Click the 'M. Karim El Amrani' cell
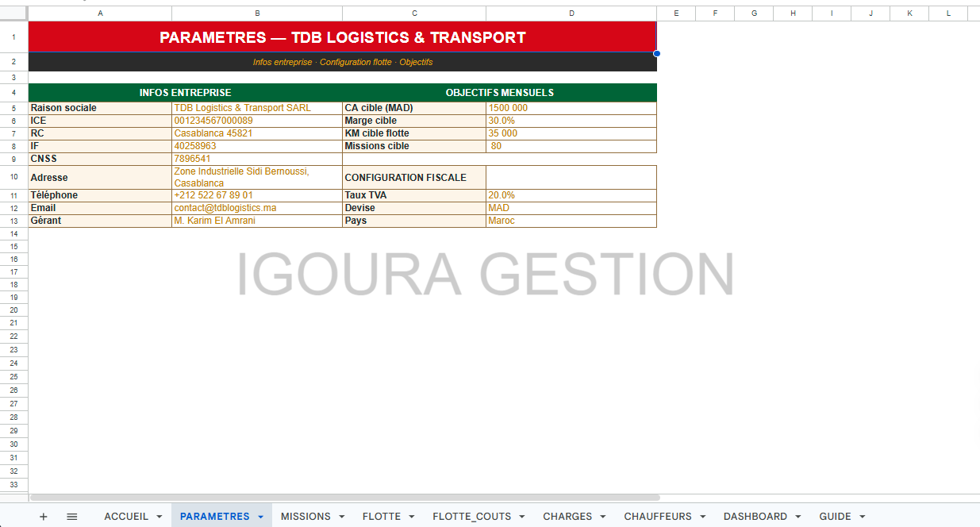 (x=257, y=221)
